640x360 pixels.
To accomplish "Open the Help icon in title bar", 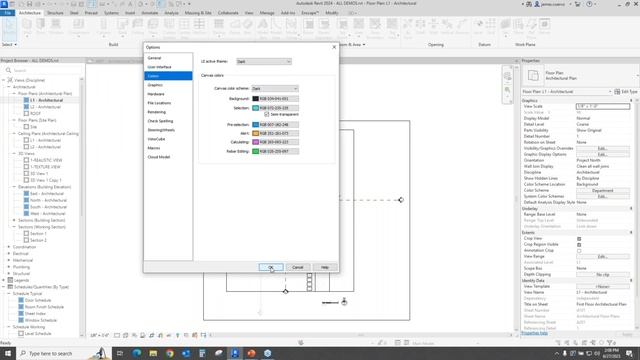I will tap(589, 4).
